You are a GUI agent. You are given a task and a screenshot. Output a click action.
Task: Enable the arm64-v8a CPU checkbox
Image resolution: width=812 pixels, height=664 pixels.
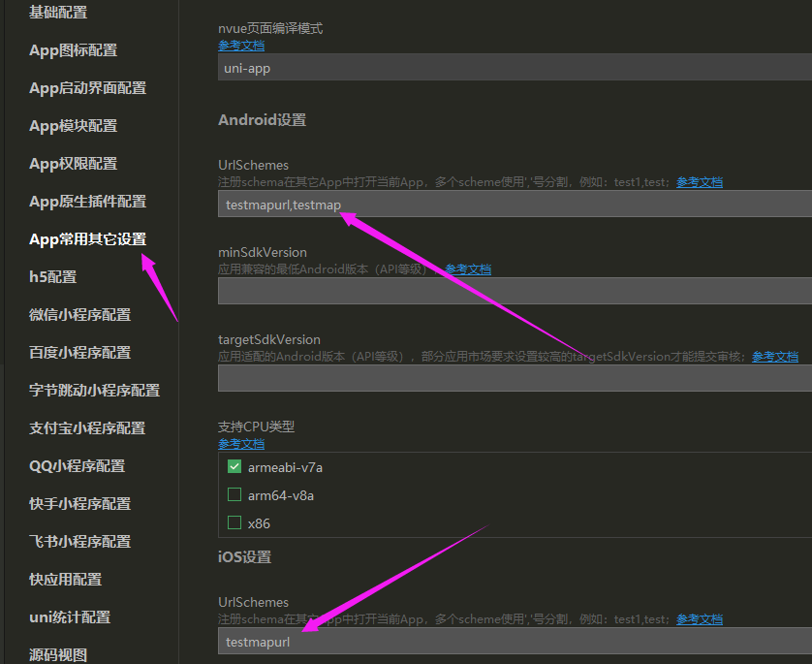(234, 494)
